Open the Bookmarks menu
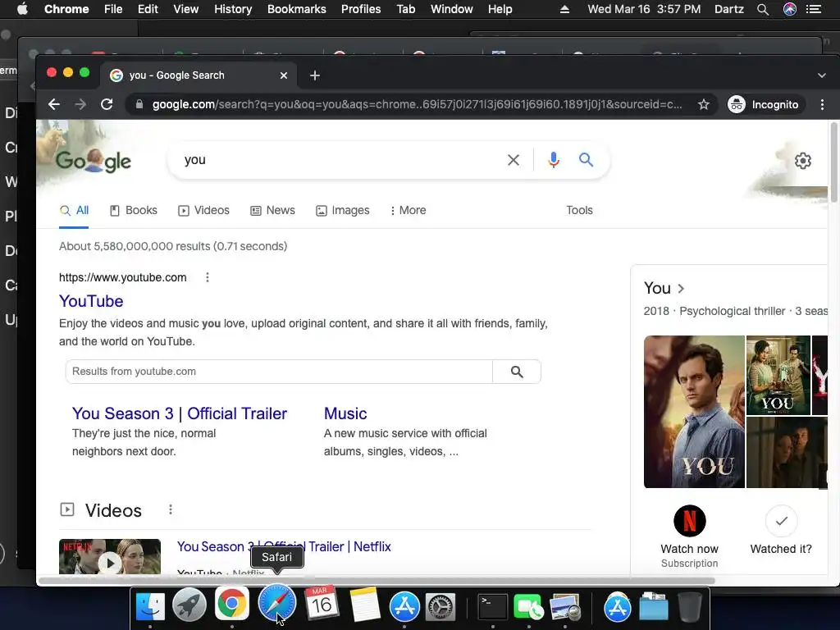The height and width of the screenshot is (630, 840). pyautogui.click(x=297, y=9)
